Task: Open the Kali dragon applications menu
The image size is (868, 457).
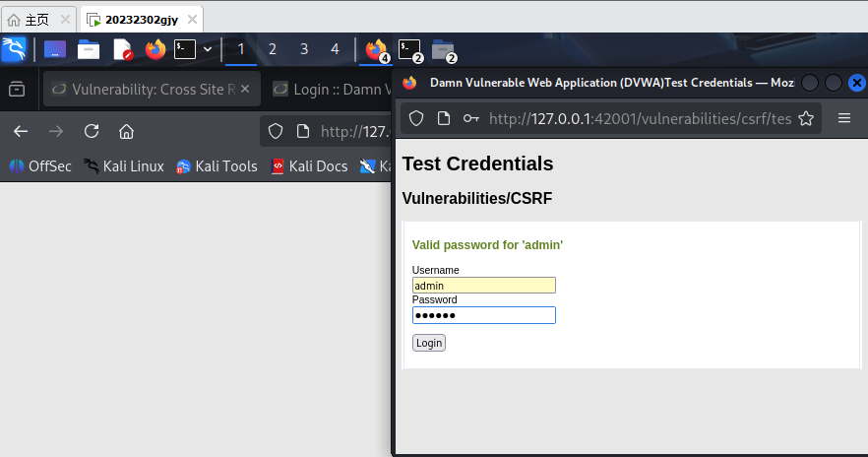Action: [x=14, y=49]
